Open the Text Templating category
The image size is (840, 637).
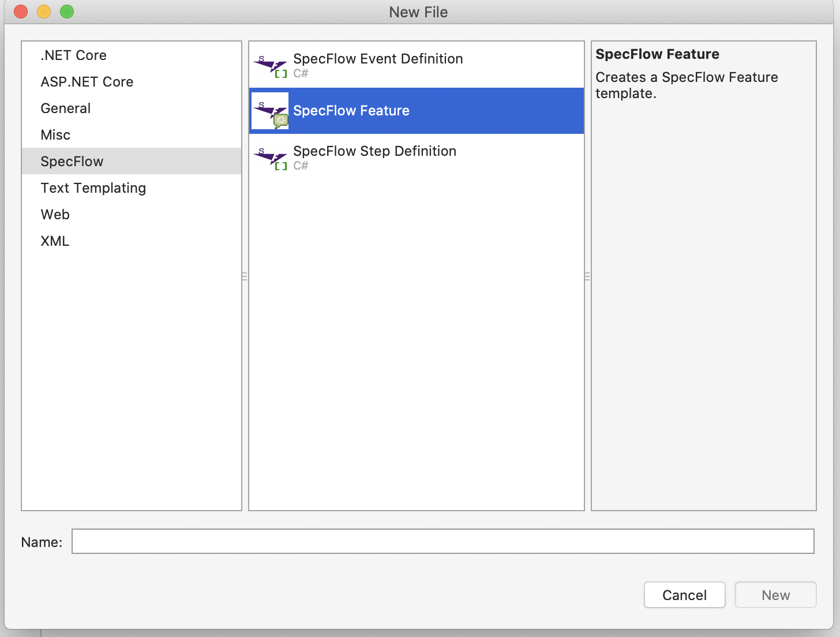coord(132,188)
